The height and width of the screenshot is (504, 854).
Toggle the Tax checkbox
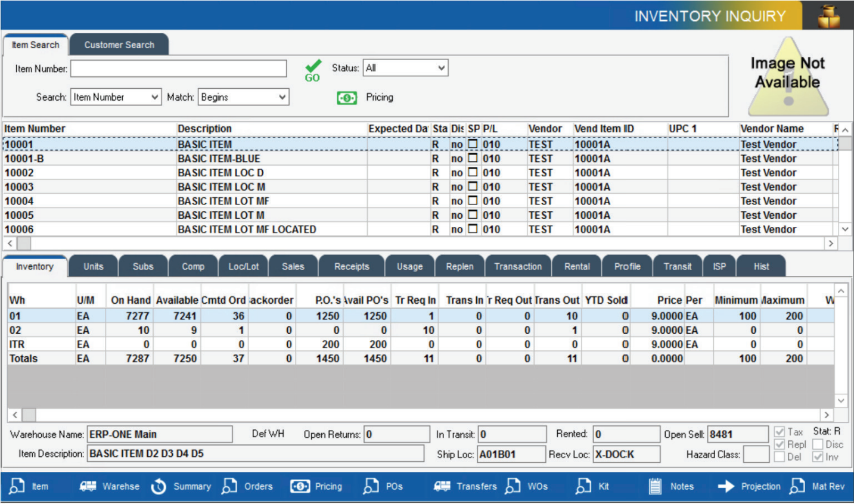click(780, 431)
